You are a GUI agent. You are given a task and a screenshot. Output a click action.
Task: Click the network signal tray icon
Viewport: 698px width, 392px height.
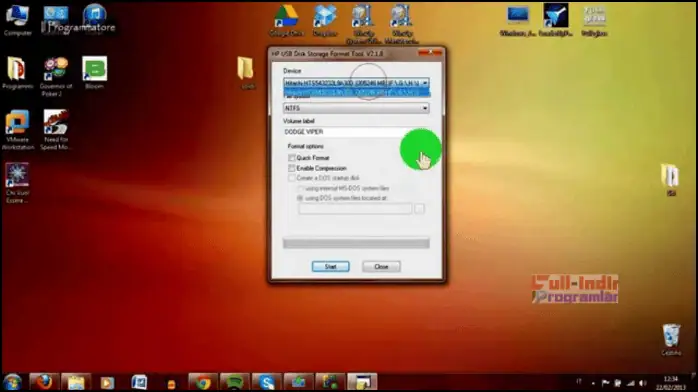pos(630,383)
